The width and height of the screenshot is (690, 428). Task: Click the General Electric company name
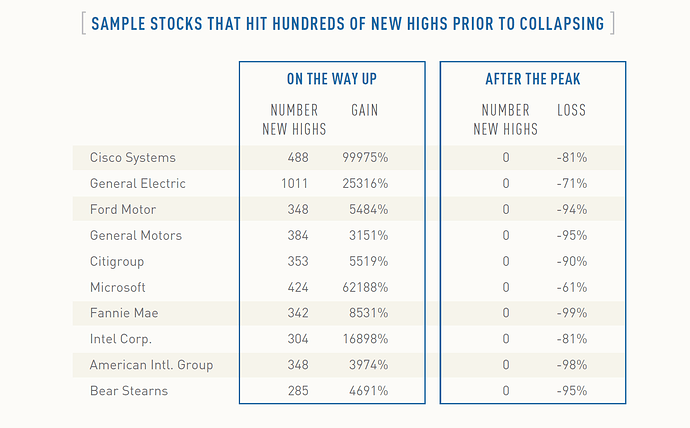click(137, 184)
